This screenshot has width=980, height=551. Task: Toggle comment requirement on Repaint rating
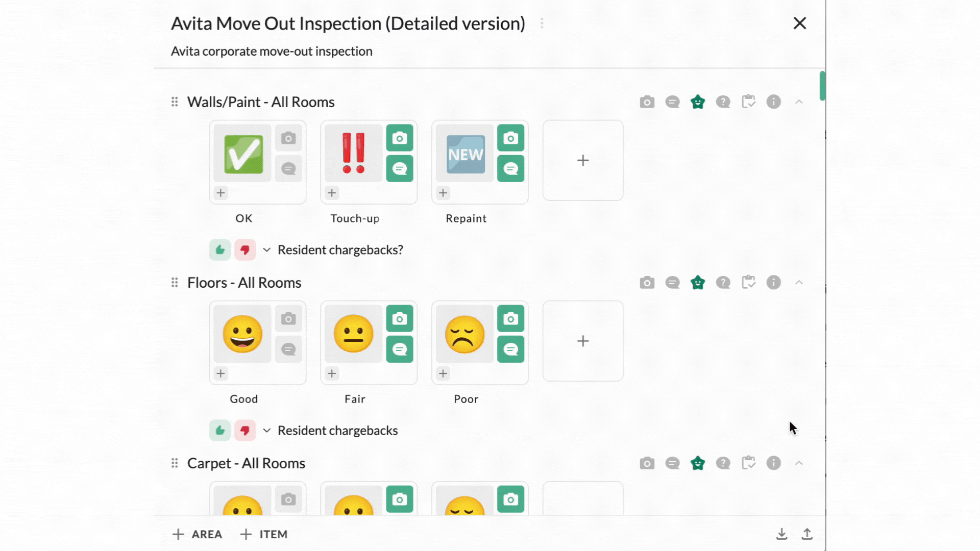(x=511, y=168)
